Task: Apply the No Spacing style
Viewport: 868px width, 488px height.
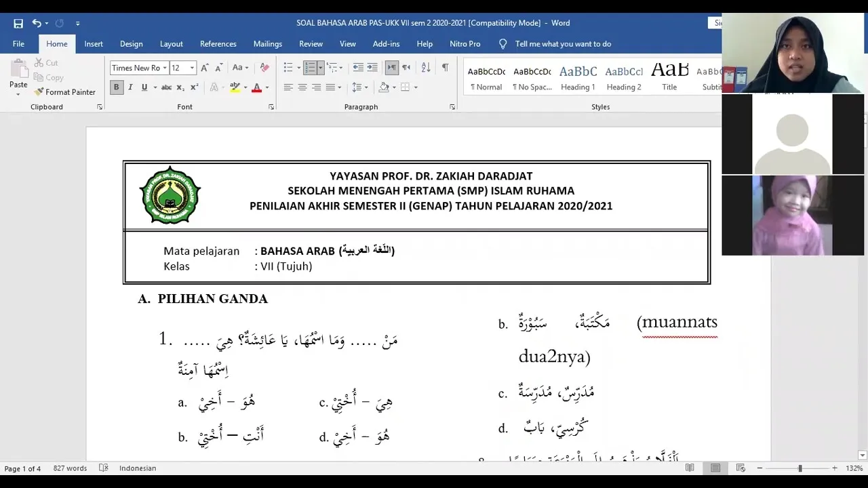Action: [532, 77]
